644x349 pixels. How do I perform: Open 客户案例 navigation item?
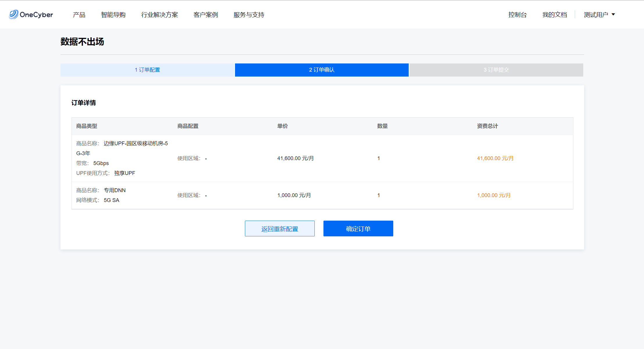click(x=205, y=15)
